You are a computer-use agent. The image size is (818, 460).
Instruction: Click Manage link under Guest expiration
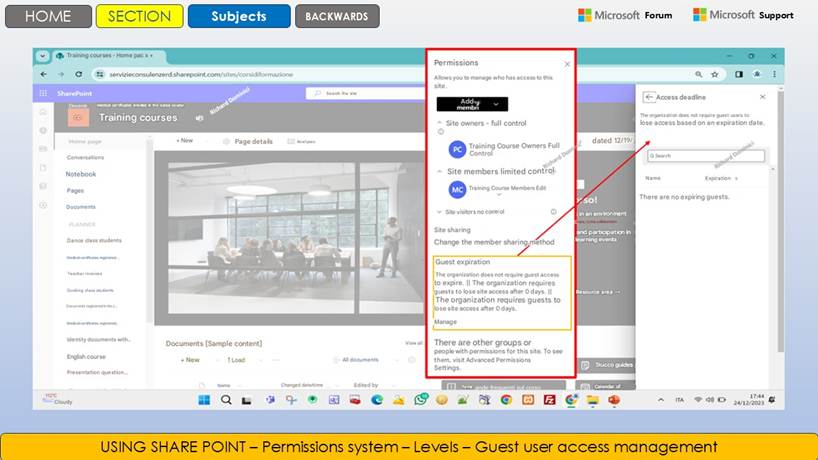click(x=445, y=322)
